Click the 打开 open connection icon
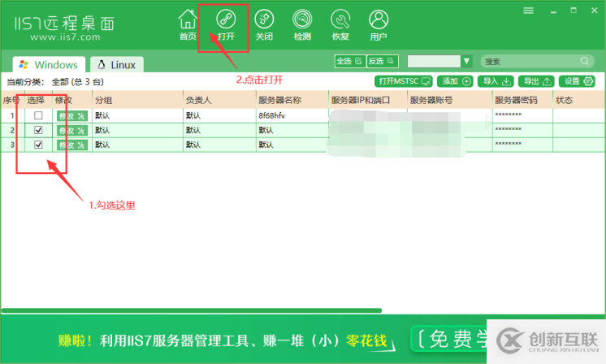Screen dimensions: 606x364 226,24
